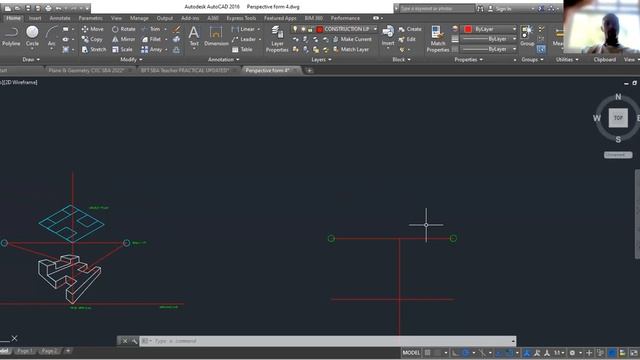Click the Insert block icon
Image resolution: width=640 pixels, height=360 pixels.
pos(388,35)
